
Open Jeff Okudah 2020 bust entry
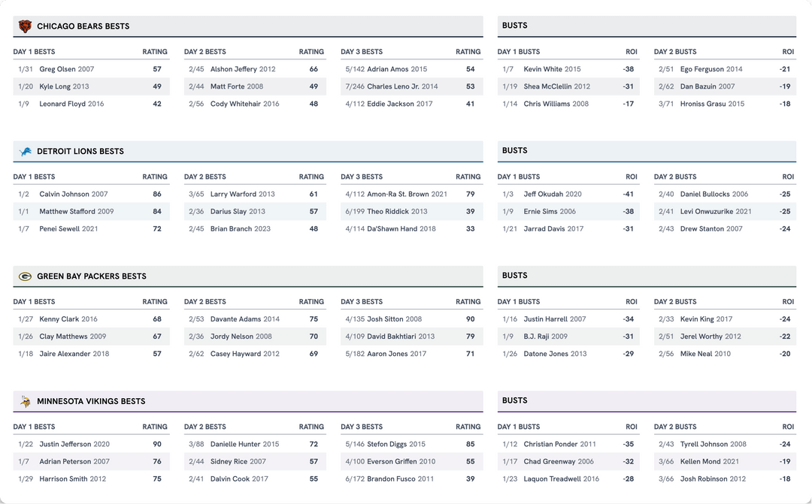point(553,195)
